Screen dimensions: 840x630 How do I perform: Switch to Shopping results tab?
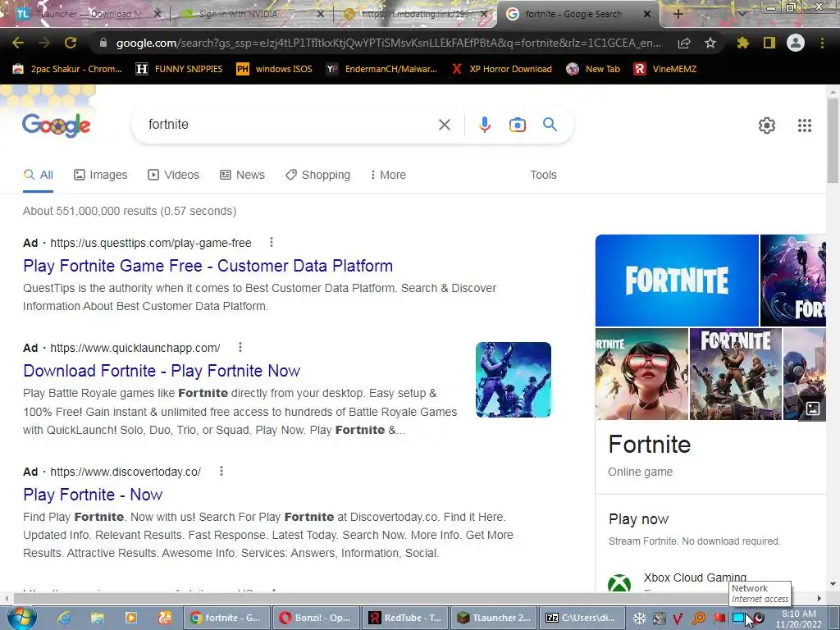click(317, 176)
